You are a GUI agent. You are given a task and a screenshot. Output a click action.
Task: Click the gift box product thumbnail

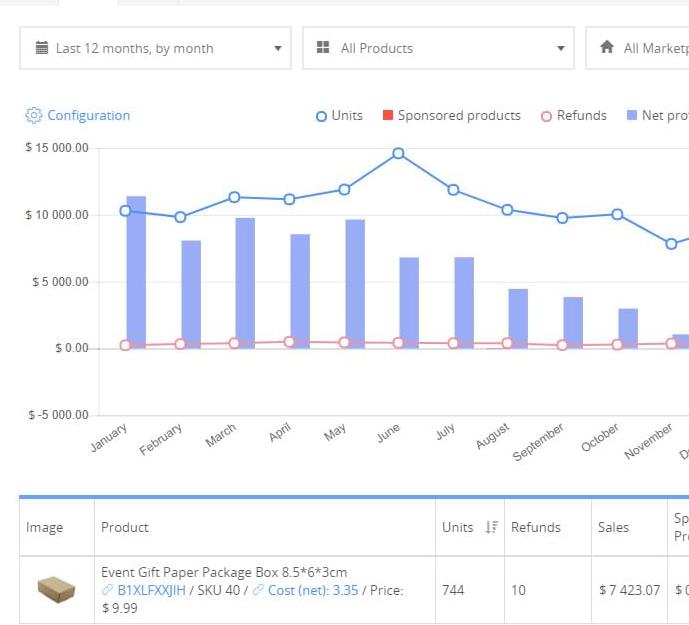(56, 590)
